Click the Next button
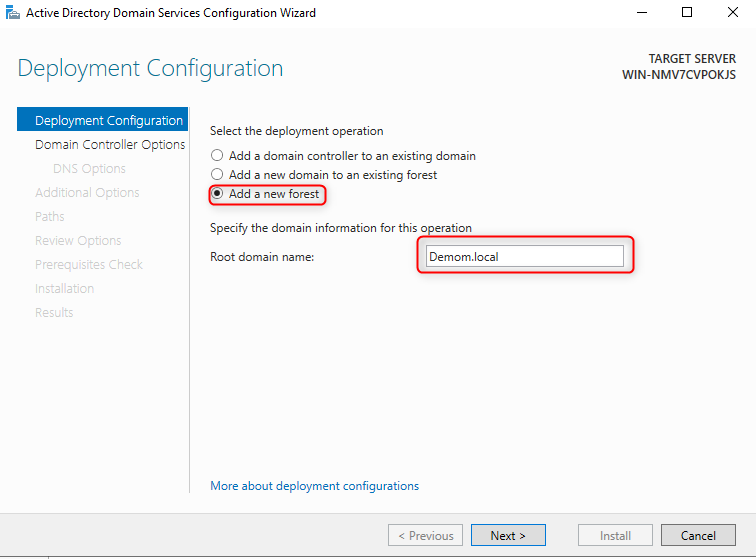Image resolution: width=756 pixels, height=559 pixels. click(508, 535)
